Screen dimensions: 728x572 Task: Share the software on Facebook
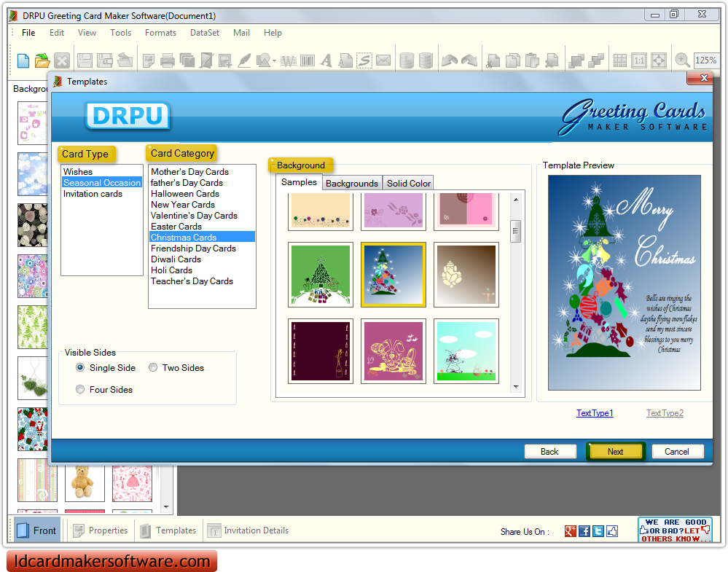click(584, 530)
